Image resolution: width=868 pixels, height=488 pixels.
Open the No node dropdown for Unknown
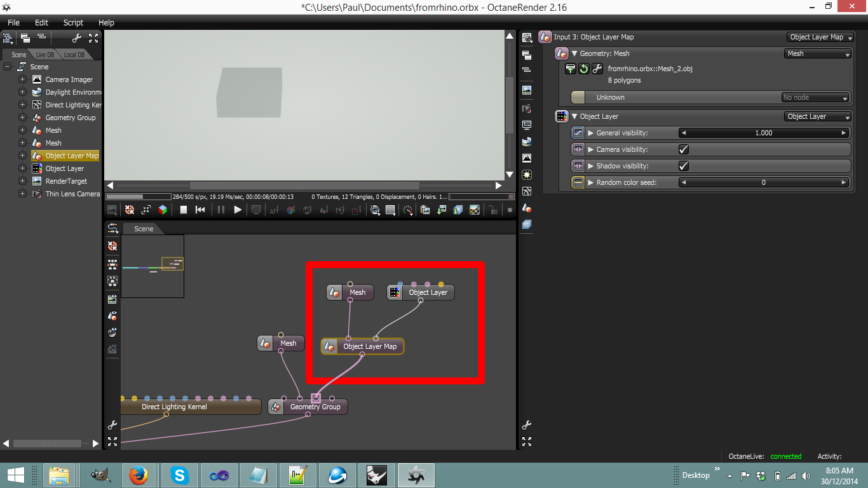(815, 97)
